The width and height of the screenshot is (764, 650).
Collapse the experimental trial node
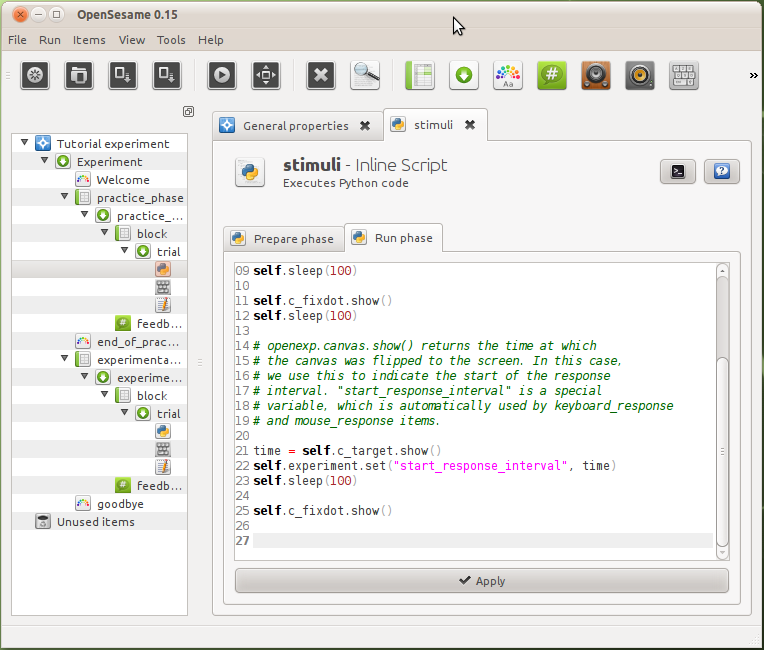[124, 413]
